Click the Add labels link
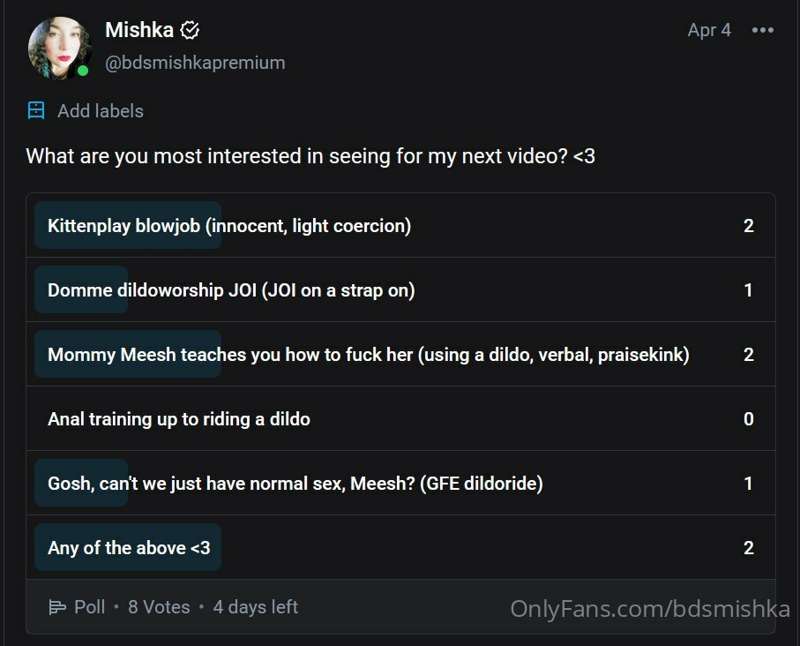800x646 pixels. pyautogui.click(x=101, y=111)
